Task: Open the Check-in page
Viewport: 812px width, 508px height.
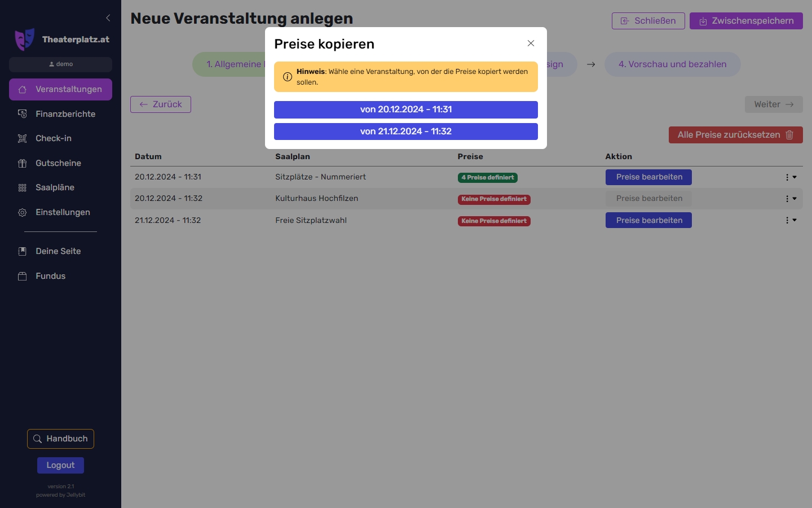Action: click(x=54, y=138)
